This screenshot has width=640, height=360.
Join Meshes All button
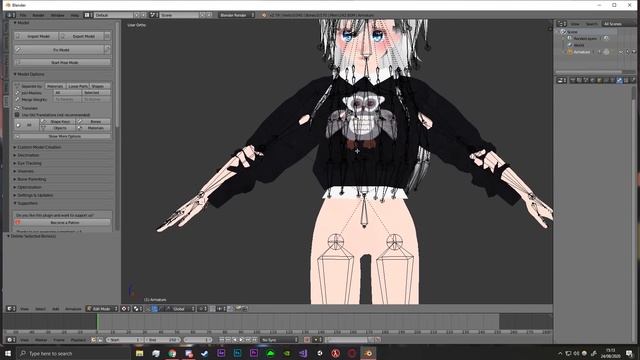pyautogui.click(x=67, y=93)
